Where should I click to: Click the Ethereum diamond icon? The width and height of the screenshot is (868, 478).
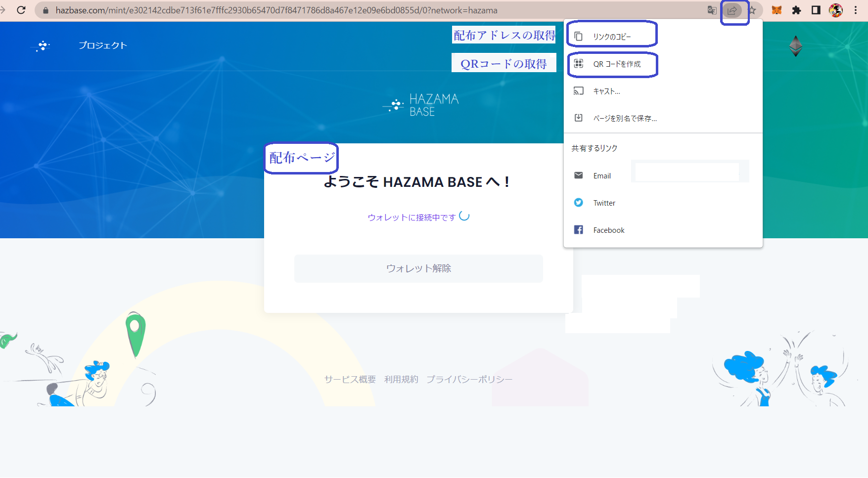[795, 46]
